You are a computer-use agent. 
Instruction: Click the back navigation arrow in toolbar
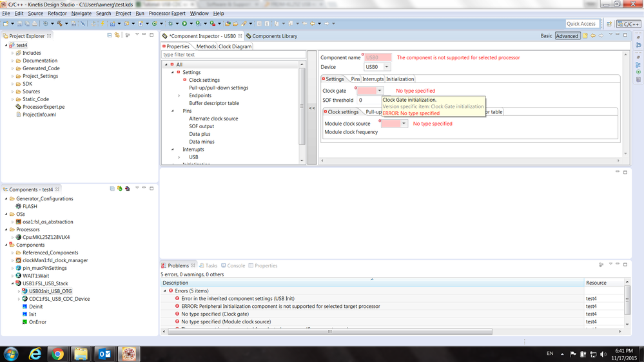[313, 24]
